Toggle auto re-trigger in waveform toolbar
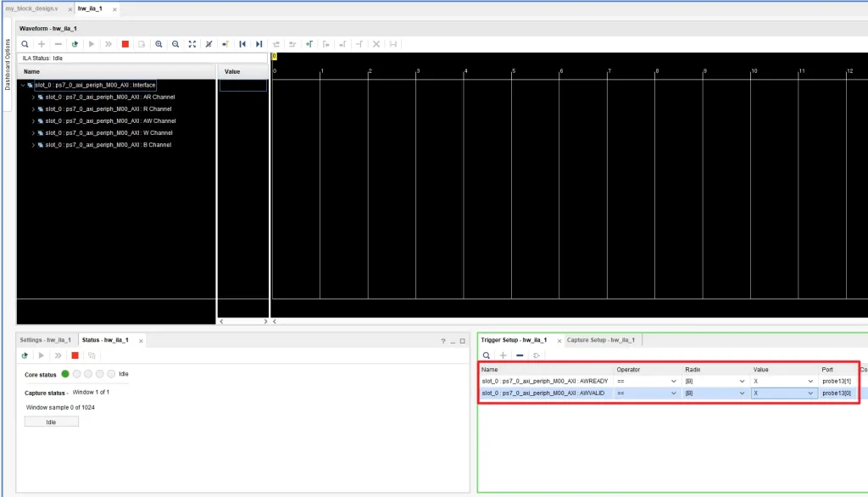This screenshot has width=868, height=497. [x=75, y=44]
